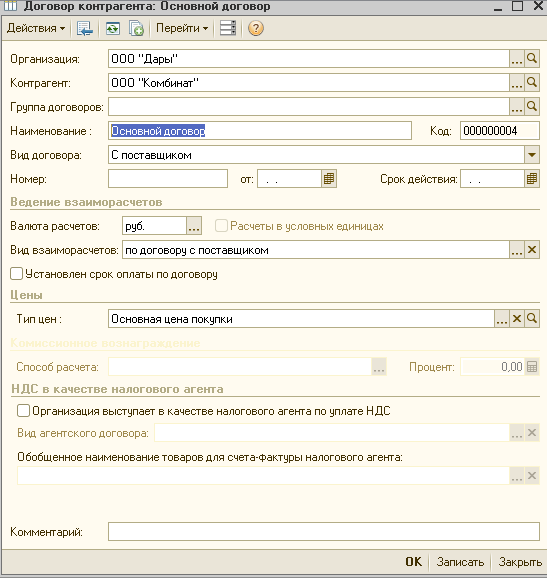Click the copy document icon with plus

tap(136, 28)
